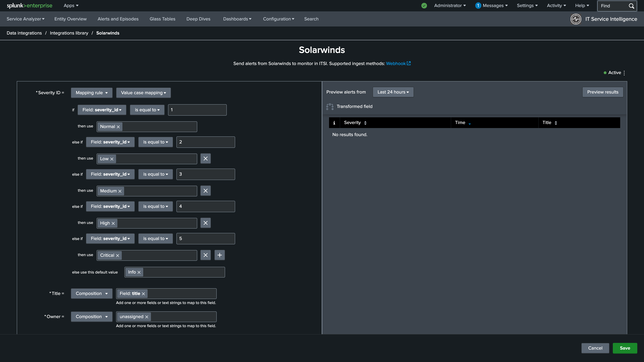Open the Mapping rule dropdown for Severity ID
The width and height of the screenshot is (644, 362).
[92, 93]
